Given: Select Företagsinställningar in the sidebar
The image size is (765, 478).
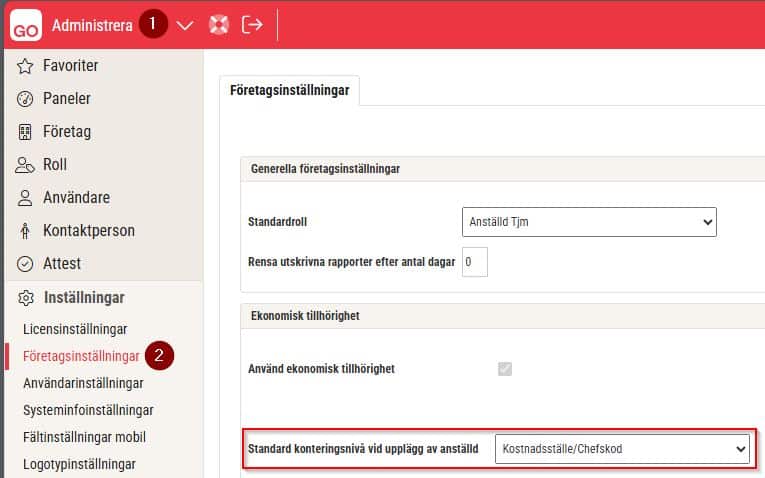Looking at the screenshot, I should pos(81,356).
